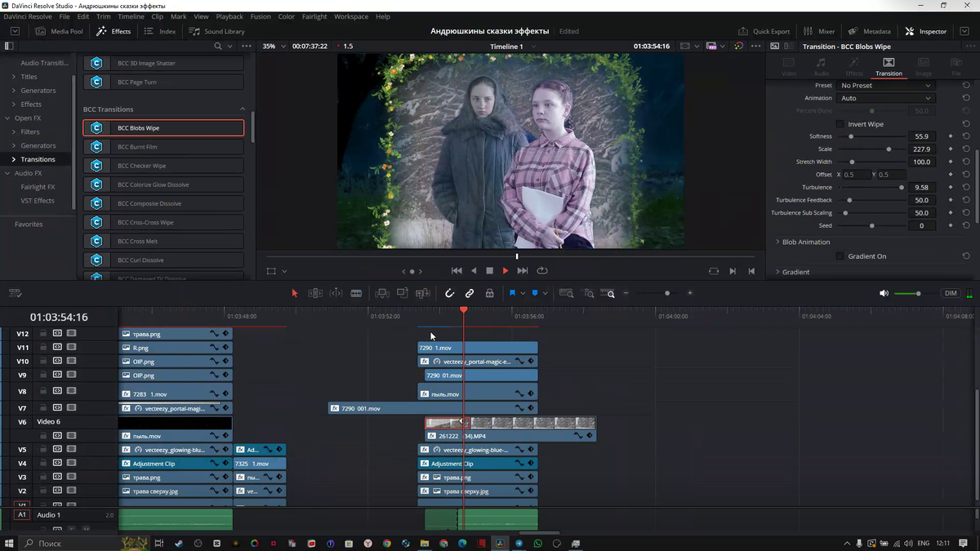
Task: Toggle the Linked Selection chain icon
Action: pos(470,293)
